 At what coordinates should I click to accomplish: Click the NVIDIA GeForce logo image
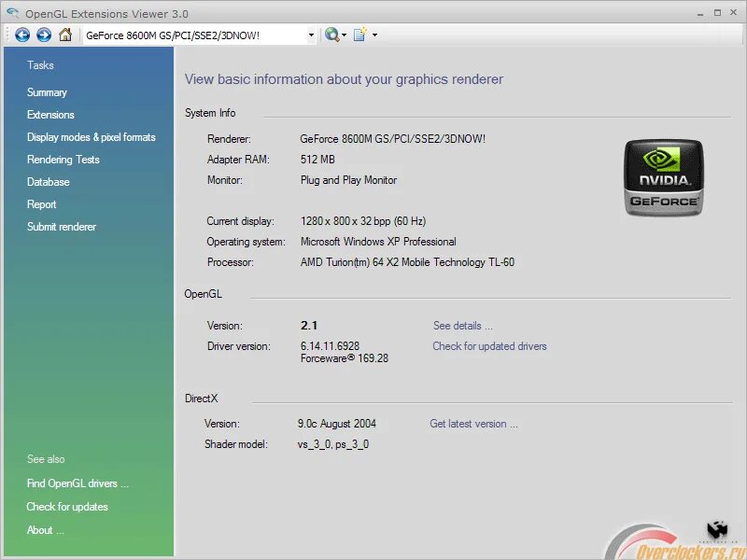click(x=663, y=177)
